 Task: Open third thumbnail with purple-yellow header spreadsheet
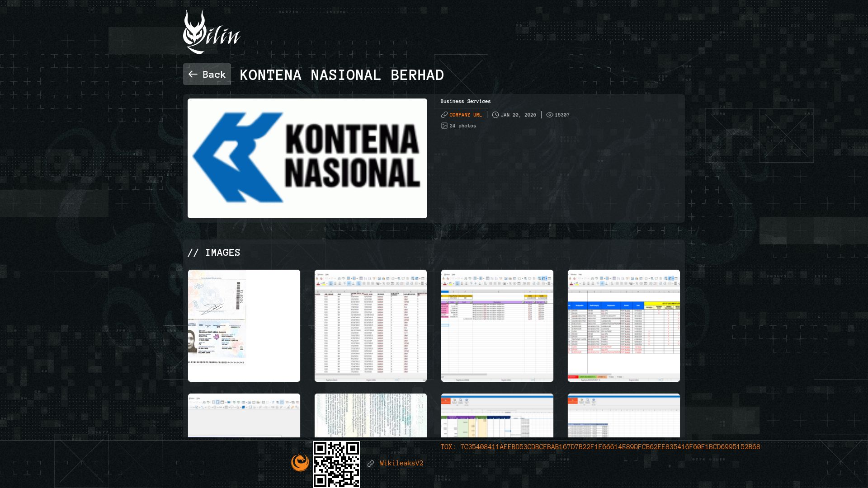click(497, 325)
